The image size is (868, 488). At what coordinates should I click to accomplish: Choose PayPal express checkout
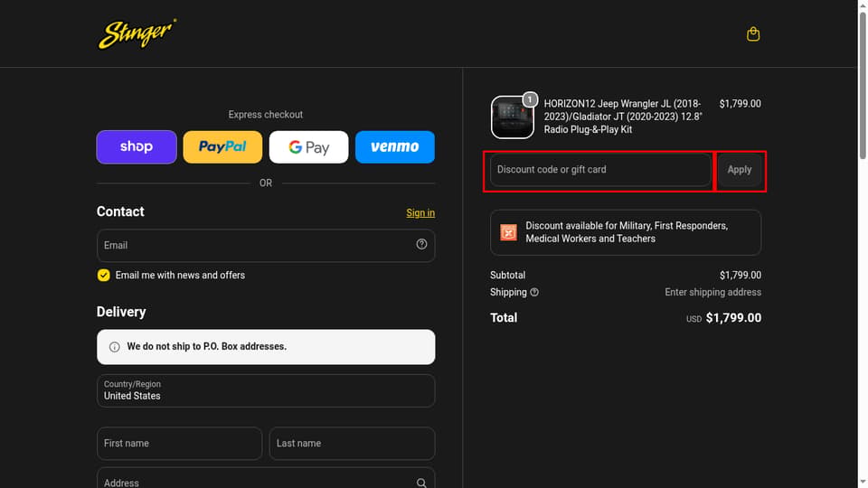222,146
